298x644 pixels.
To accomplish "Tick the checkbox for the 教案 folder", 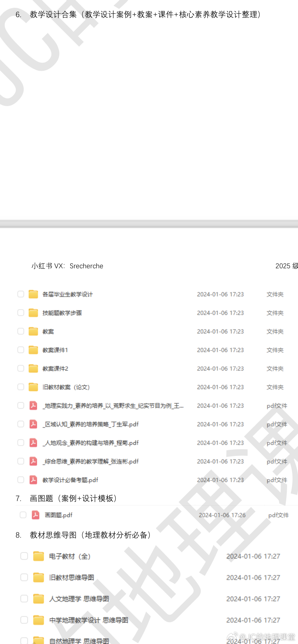I will [x=21, y=331].
